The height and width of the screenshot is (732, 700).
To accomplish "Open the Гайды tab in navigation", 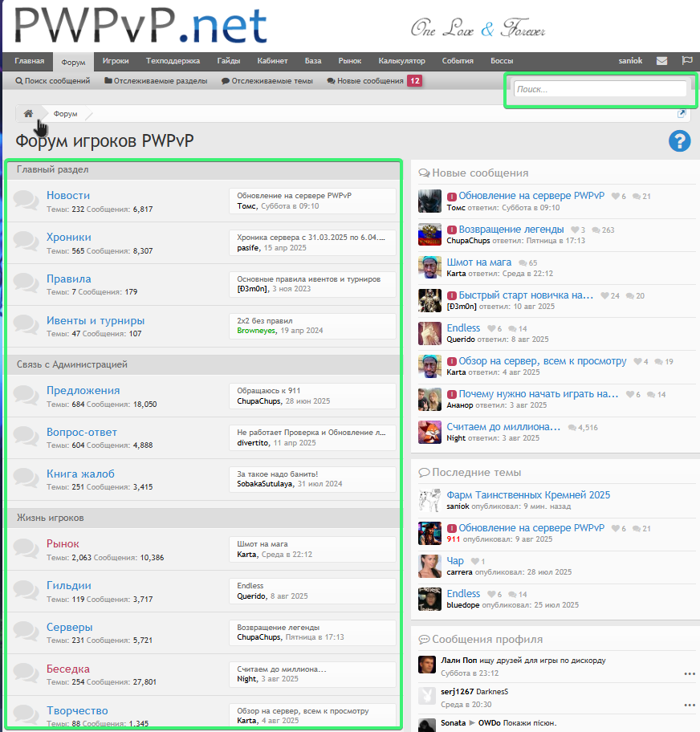I will [229, 61].
